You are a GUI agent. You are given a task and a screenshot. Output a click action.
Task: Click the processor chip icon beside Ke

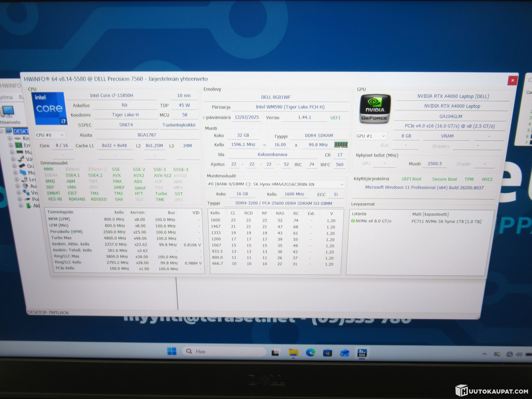coord(18,138)
